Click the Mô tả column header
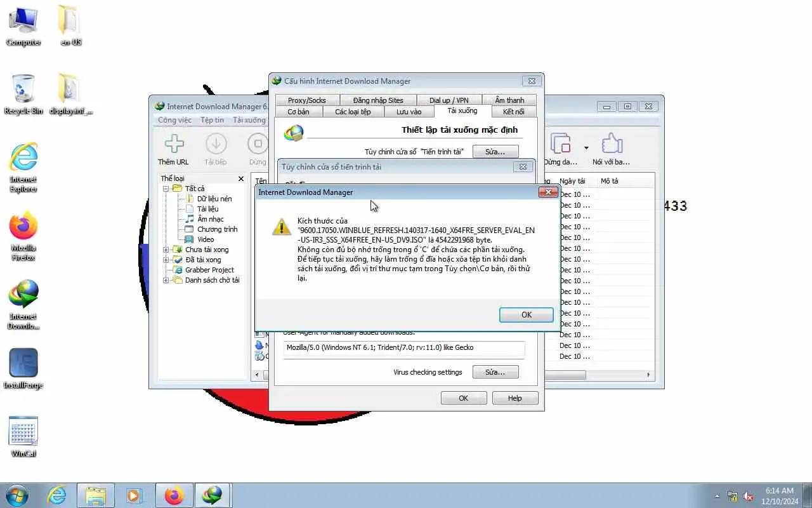The image size is (812, 508). pos(624,181)
